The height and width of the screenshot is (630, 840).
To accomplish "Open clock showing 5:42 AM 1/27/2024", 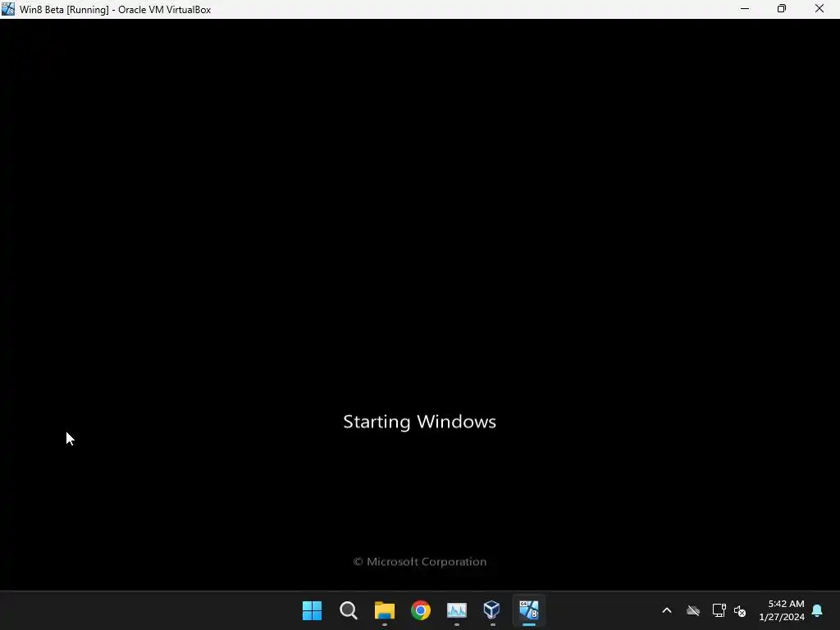I will (782, 610).
